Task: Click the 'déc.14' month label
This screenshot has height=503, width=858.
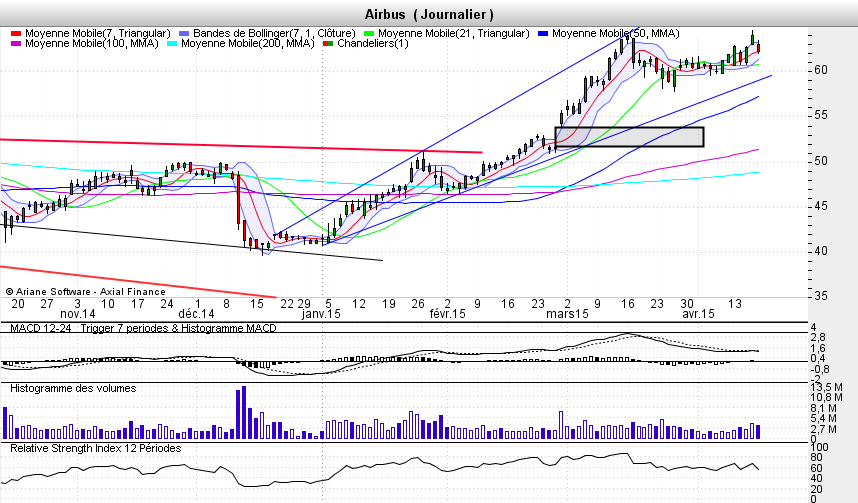Action: click(197, 314)
